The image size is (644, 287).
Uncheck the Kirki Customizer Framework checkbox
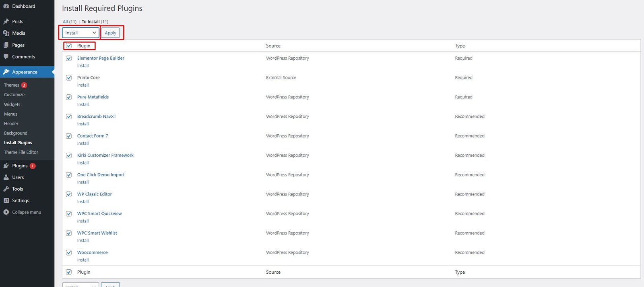[69, 156]
